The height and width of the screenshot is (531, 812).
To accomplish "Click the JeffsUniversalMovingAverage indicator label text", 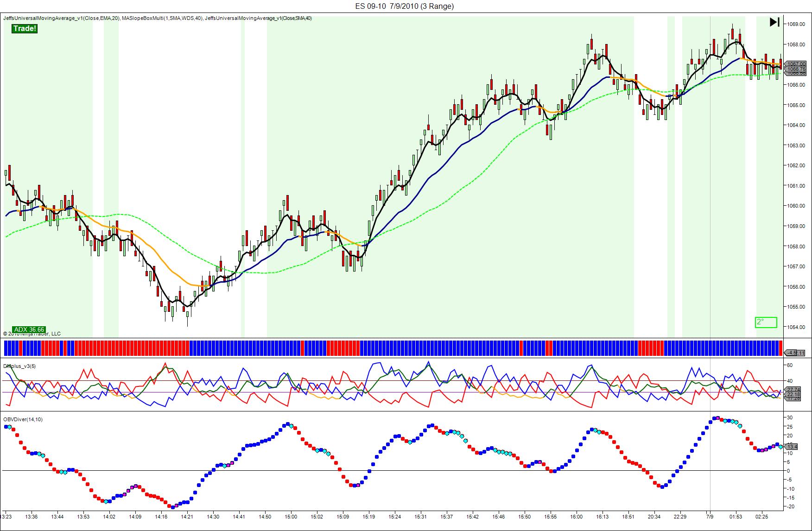I will pyautogui.click(x=158, y=18).
